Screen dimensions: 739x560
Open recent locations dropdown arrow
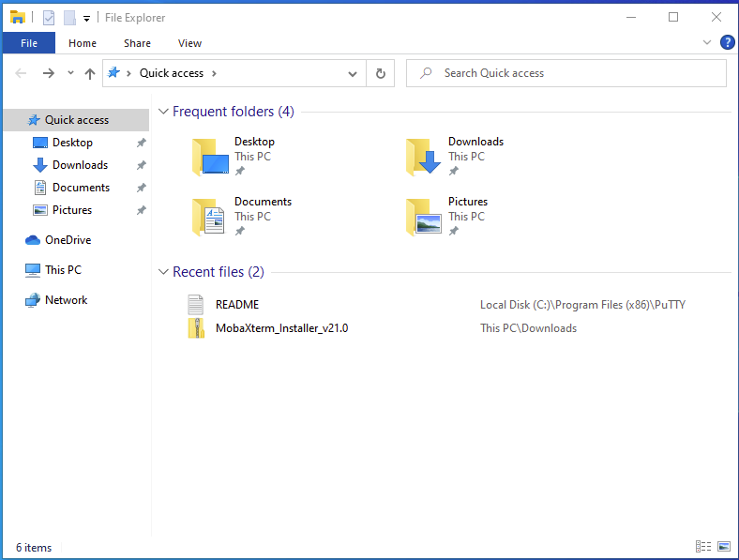click(70, 73)
